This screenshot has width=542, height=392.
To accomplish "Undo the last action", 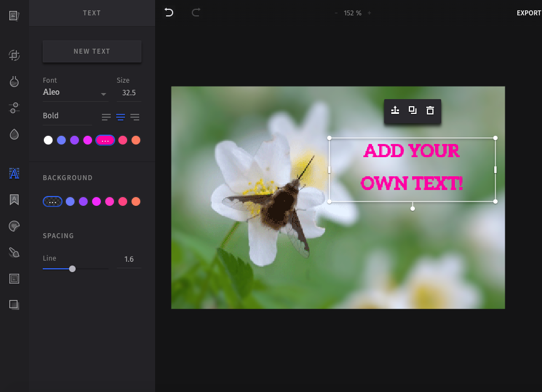I will [168, 13].
